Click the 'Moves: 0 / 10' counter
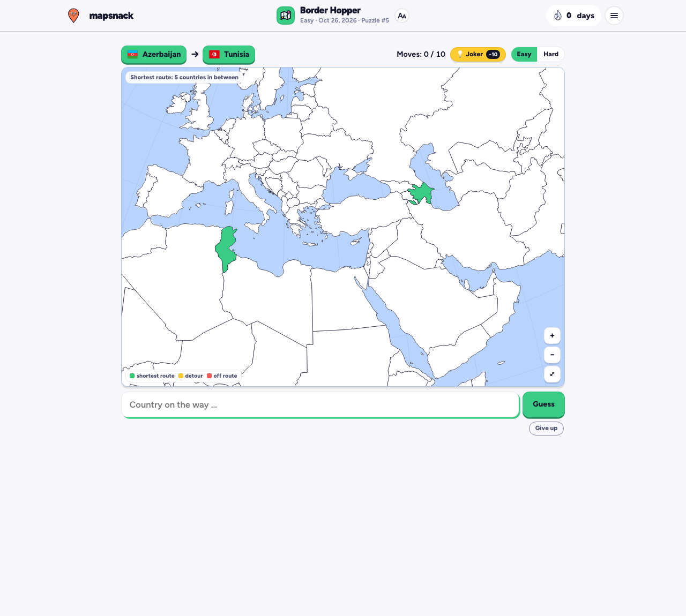The image size is (686, 616). [421, 54]
